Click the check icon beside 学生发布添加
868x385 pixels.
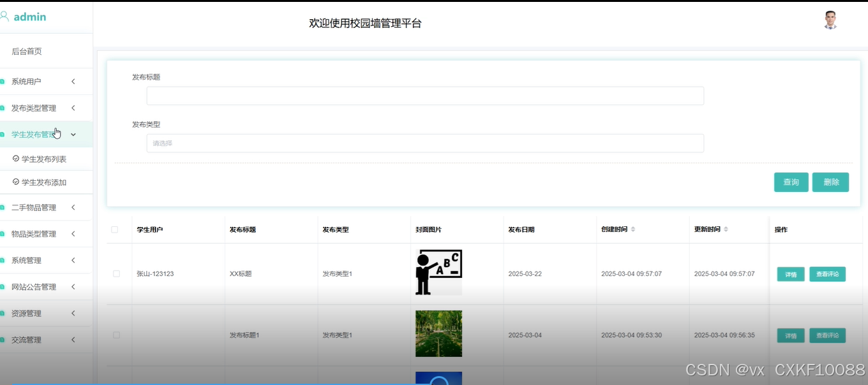click(x=16, y=182)
